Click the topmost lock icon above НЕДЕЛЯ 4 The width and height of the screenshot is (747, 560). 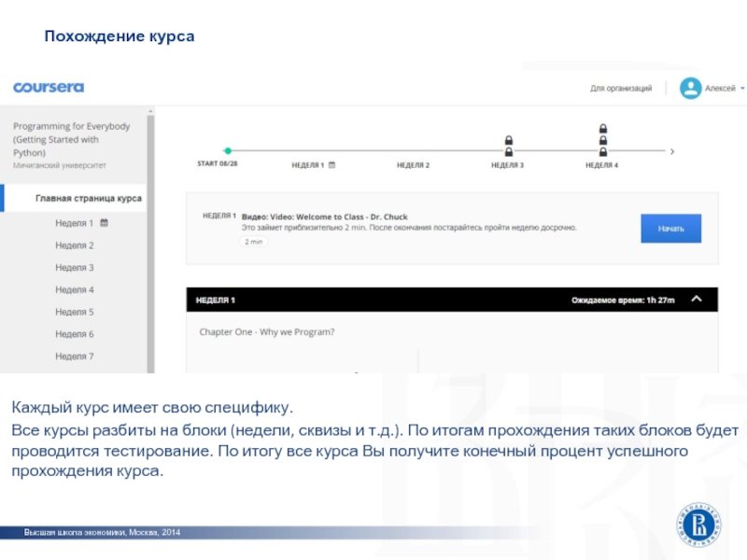tap(603, 129)
